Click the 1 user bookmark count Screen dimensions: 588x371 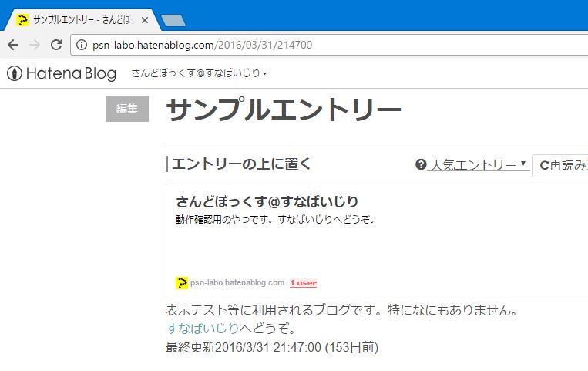[x=304, y=283]
